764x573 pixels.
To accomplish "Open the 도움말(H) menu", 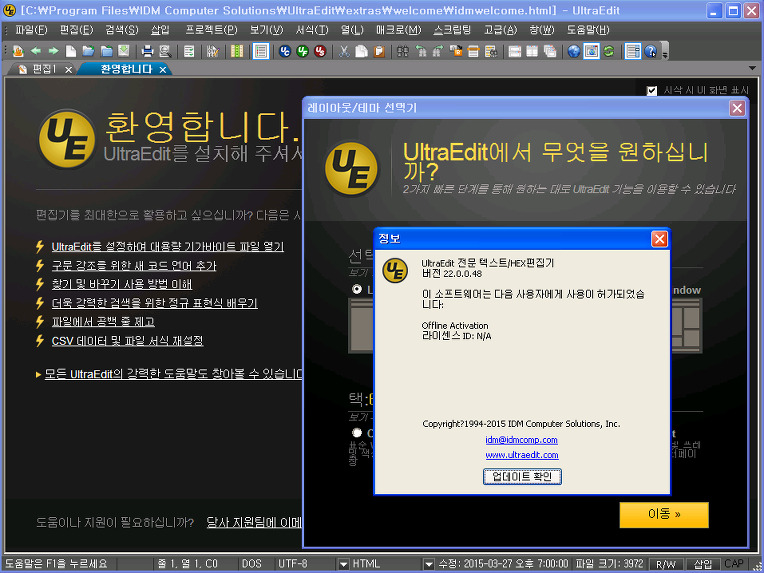I will (x=588, y=30).
